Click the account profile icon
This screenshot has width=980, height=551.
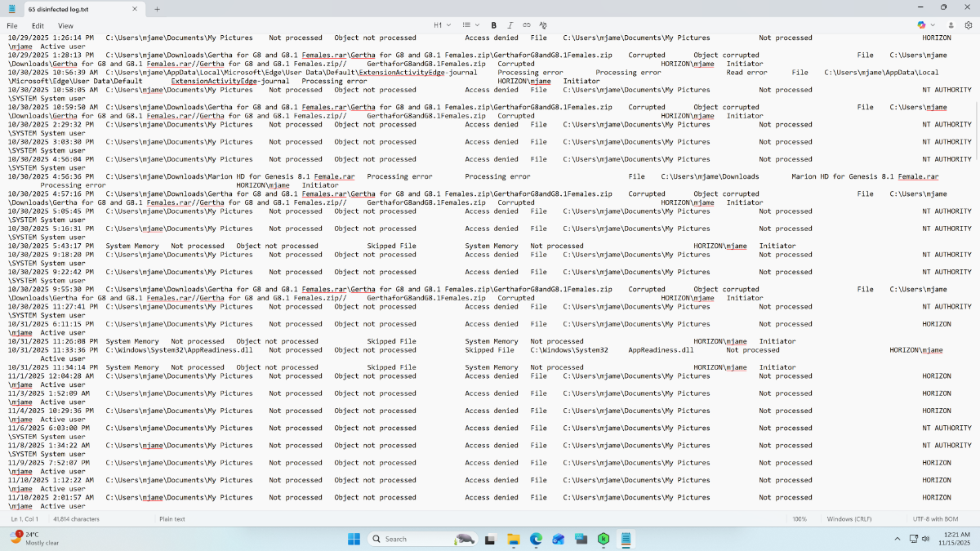(x=951, y=25)
